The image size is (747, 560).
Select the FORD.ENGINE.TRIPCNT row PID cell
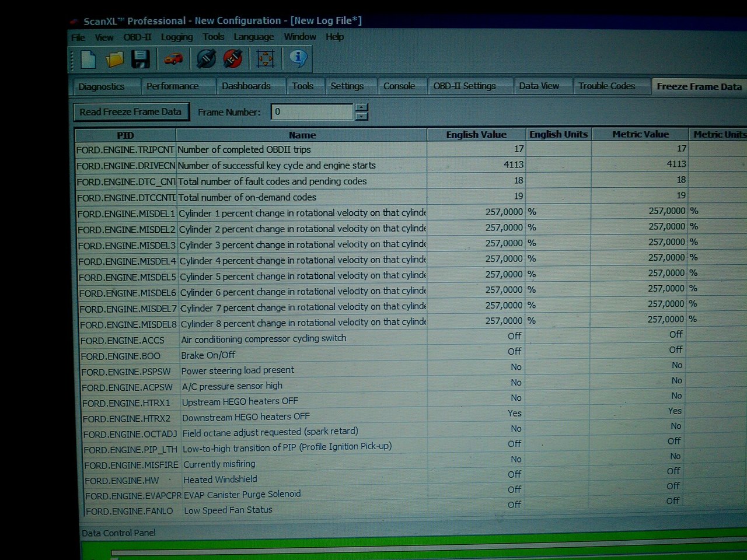[125, 150]
